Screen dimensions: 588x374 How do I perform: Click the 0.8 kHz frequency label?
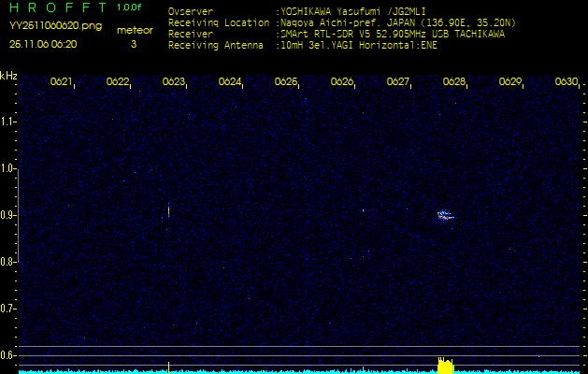(7, 262)
